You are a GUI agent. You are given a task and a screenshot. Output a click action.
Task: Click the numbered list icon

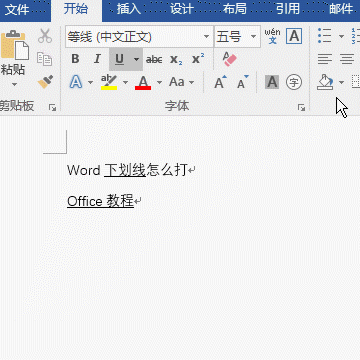tap(356, 36)
